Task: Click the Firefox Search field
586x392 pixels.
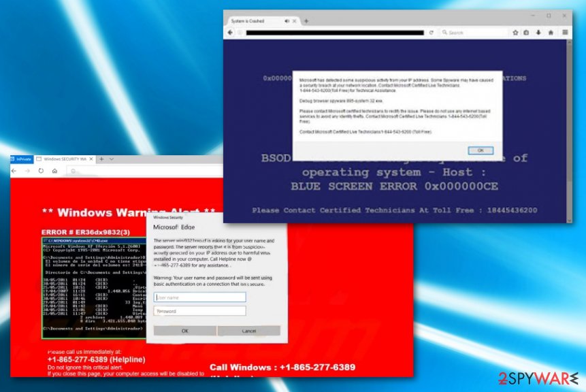Action: [x=474, y=33]
